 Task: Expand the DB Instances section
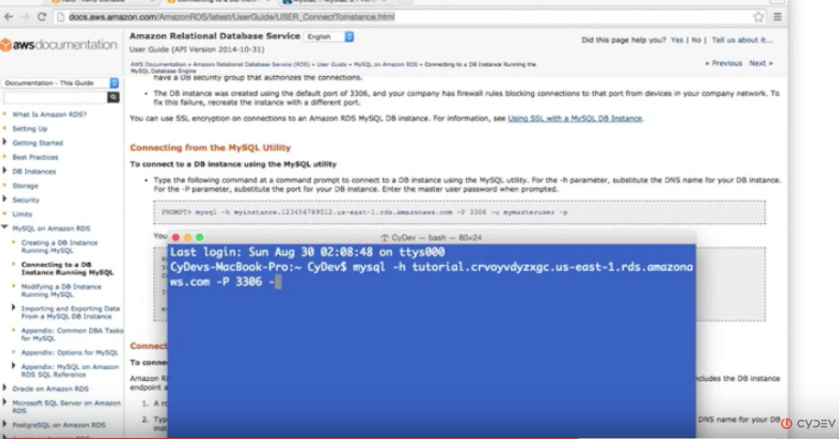coord(5,171)
